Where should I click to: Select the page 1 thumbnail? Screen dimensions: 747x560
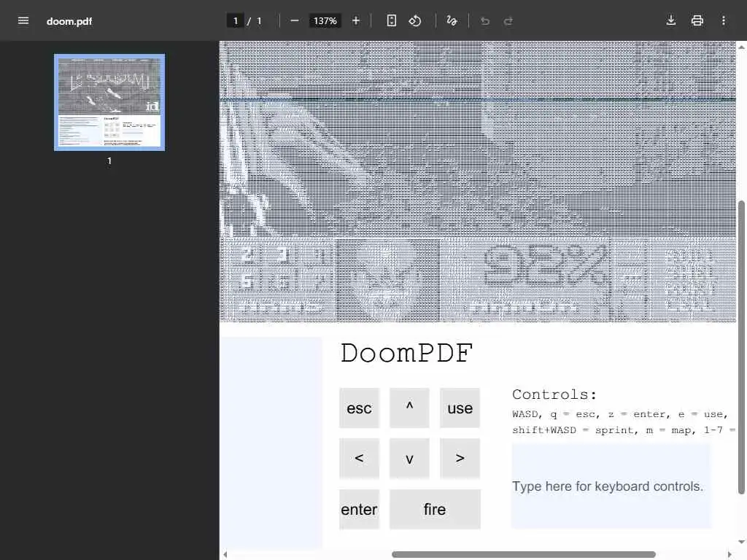tap(109, 102)
